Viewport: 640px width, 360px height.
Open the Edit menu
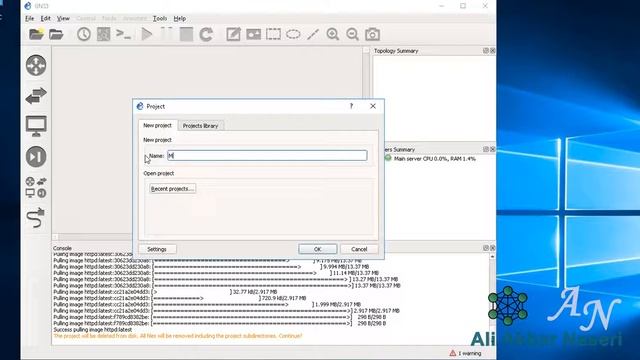coord(45,18)
